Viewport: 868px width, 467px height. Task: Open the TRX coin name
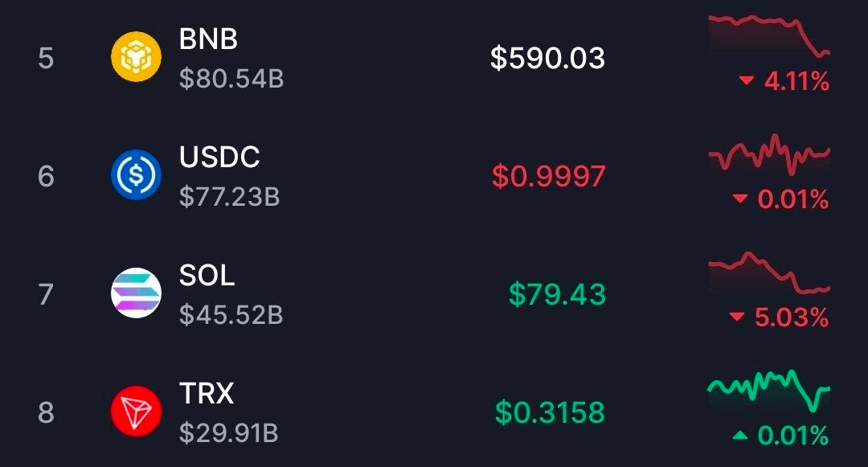pos(207,394)
